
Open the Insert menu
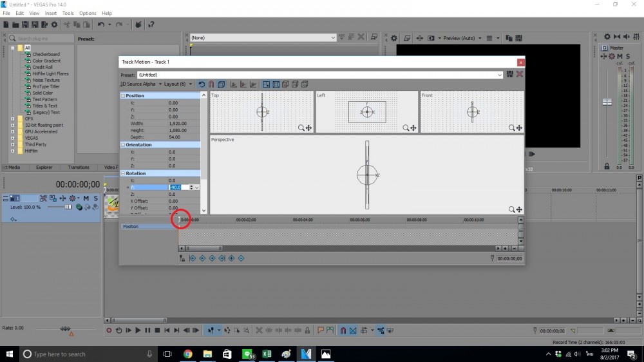point(51,13)
